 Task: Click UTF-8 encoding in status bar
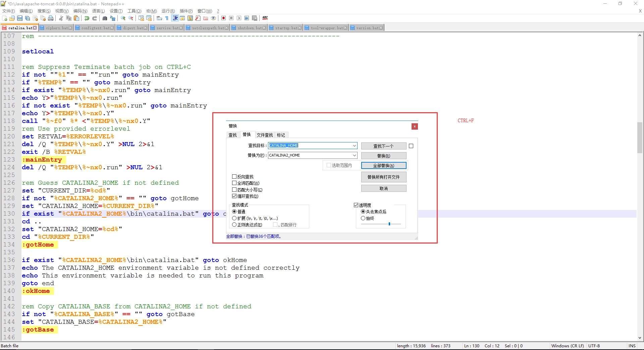(x=594, y=346)
